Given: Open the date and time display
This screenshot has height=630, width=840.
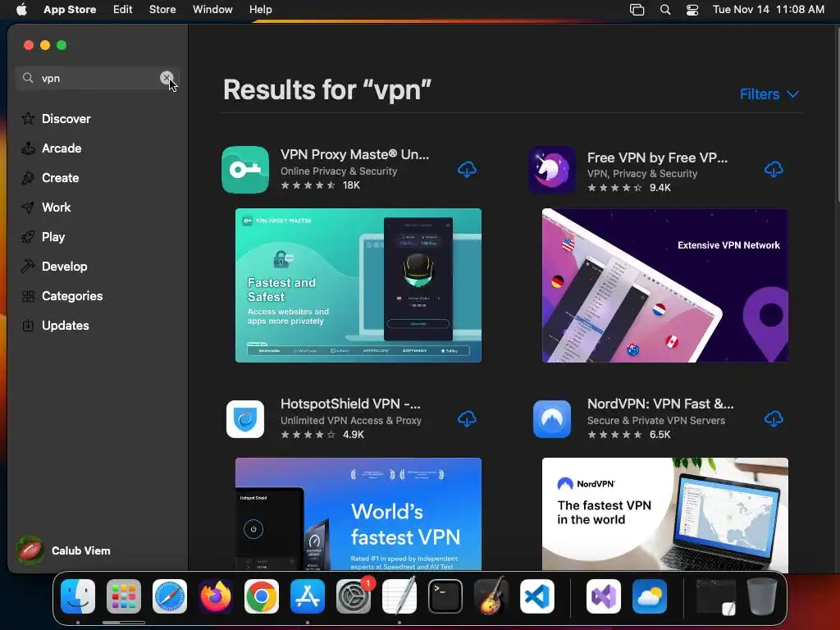Looking at the screenshot, I should pos(768,10).
